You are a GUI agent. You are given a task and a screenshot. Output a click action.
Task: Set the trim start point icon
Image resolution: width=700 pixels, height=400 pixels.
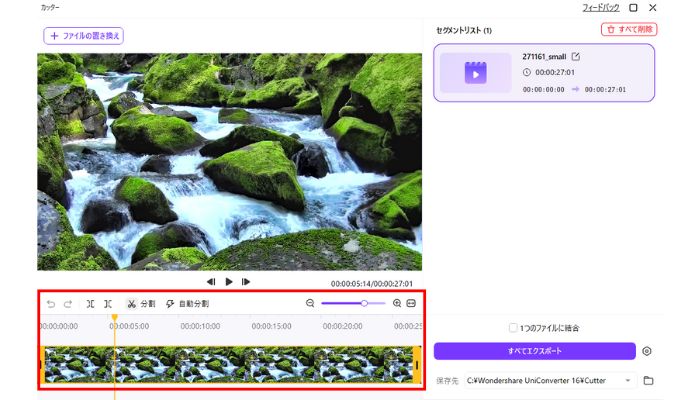click(91, 304)
